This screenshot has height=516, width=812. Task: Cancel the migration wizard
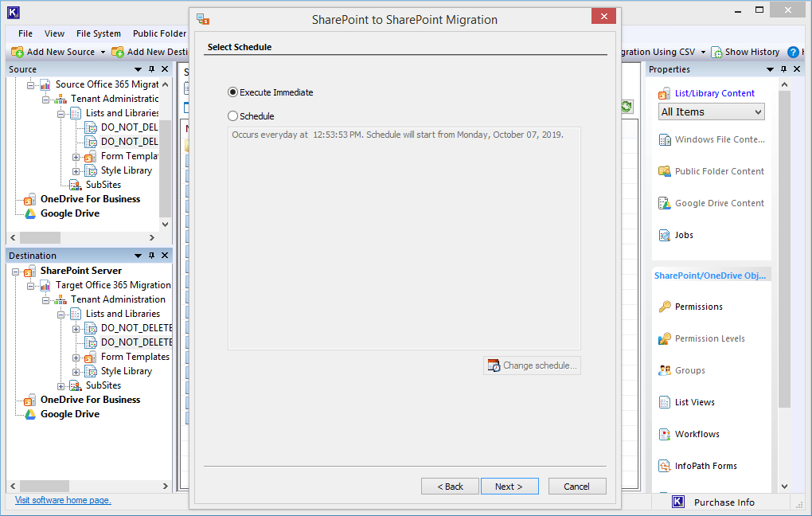pos(577,487)
